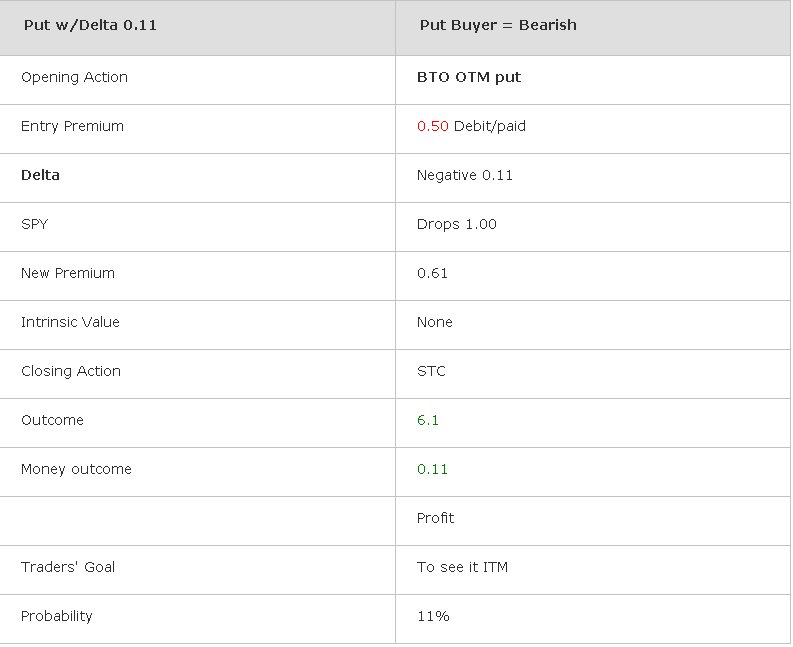Select the bold "BTO OTM put" text

tap(468, 77)
